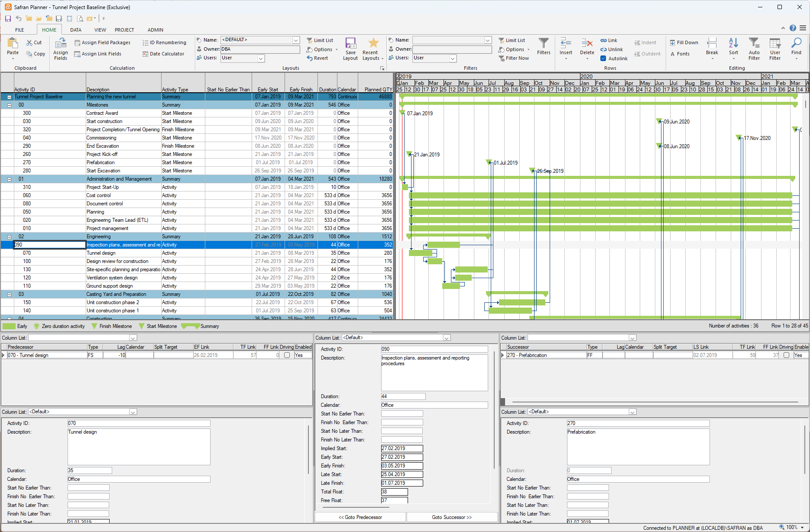The height and width of the screenshot is (532, 810).
Task: Open Filters Users dropdown
Action: 453,58
